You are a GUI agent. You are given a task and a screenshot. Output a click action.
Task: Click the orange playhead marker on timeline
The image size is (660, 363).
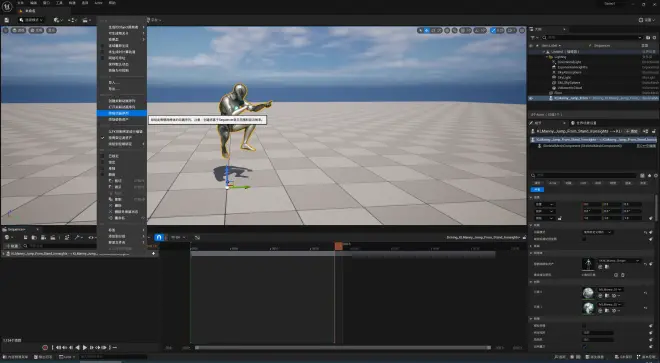[338, 246]
